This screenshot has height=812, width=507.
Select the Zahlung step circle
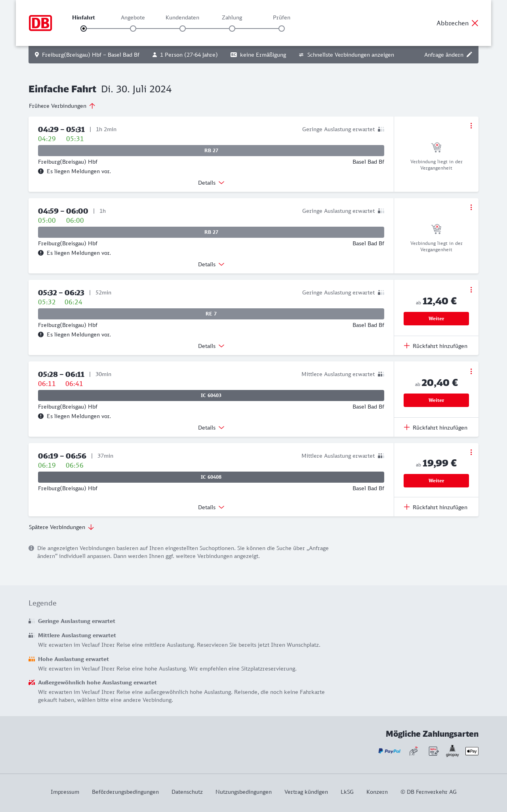coord(232,29)
